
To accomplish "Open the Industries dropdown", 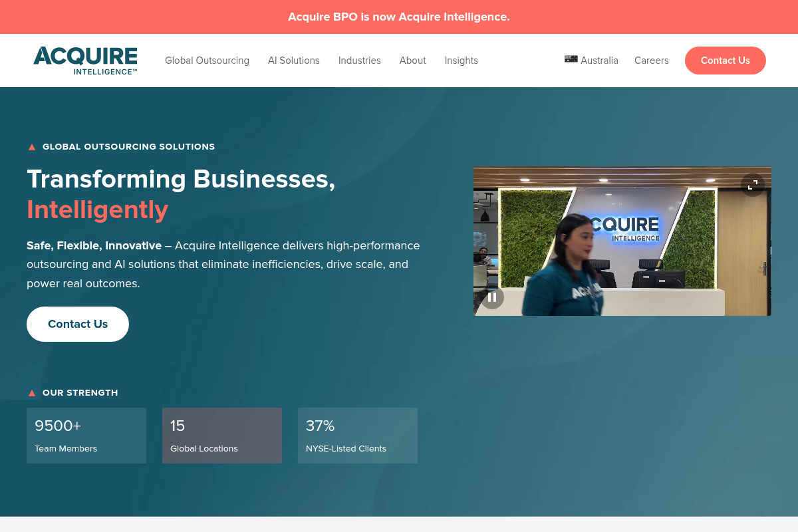I will (359, 61).
